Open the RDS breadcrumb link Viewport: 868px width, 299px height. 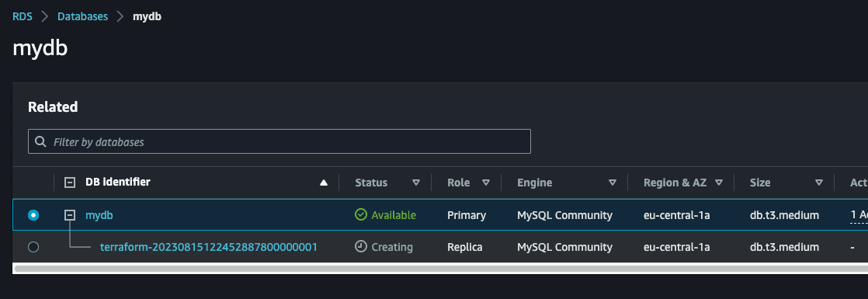click(23, 16)
